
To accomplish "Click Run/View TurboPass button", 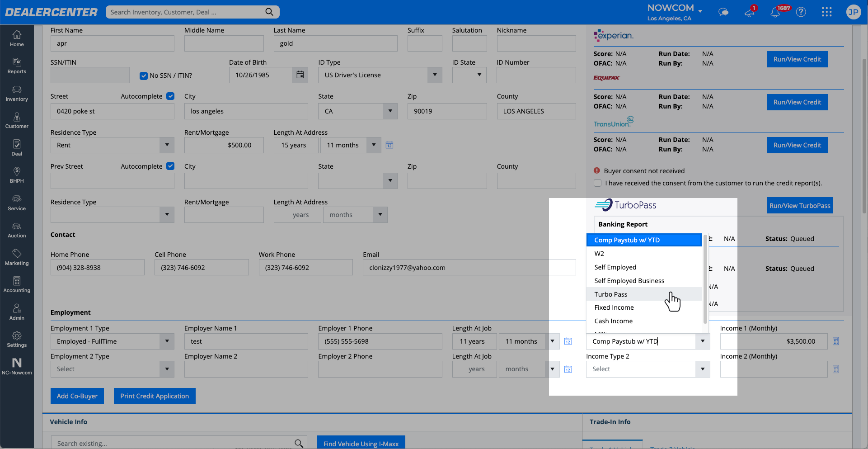I will 800,206.
